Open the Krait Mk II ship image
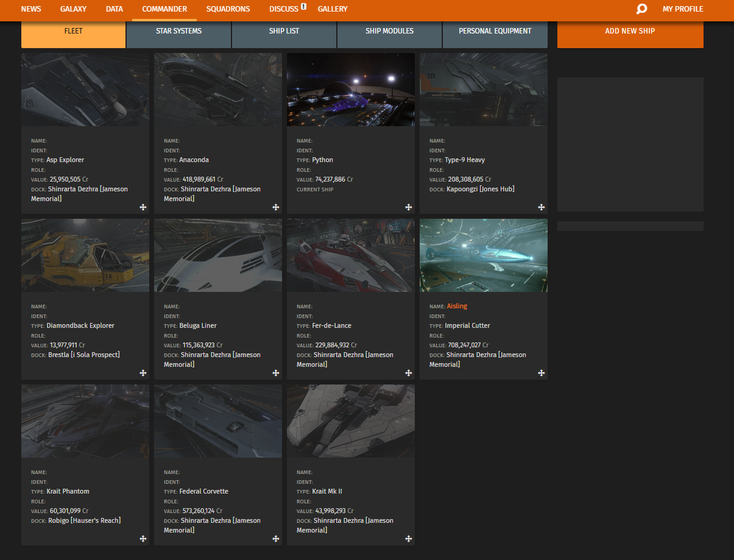Viewport: 734px width, 560px height. coord(351,421)
